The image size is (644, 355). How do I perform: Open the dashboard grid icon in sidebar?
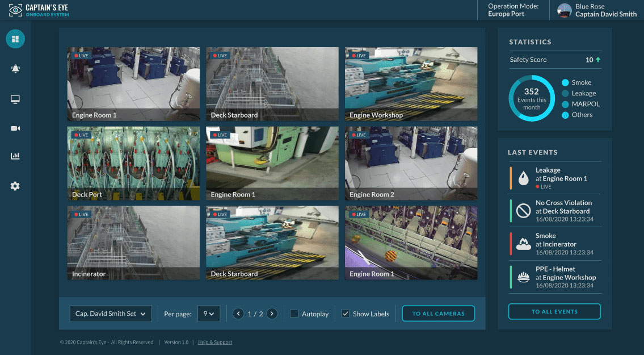point(15,39)
